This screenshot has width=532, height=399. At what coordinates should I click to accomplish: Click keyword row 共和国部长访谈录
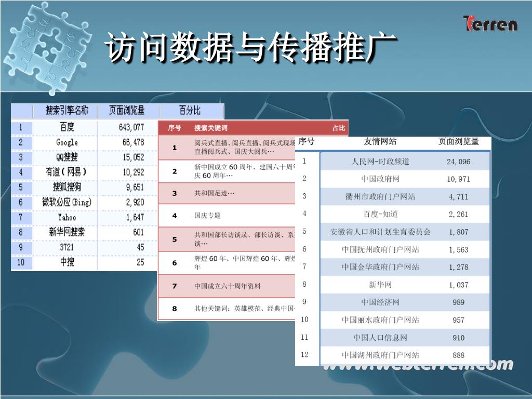pos(227,239)
